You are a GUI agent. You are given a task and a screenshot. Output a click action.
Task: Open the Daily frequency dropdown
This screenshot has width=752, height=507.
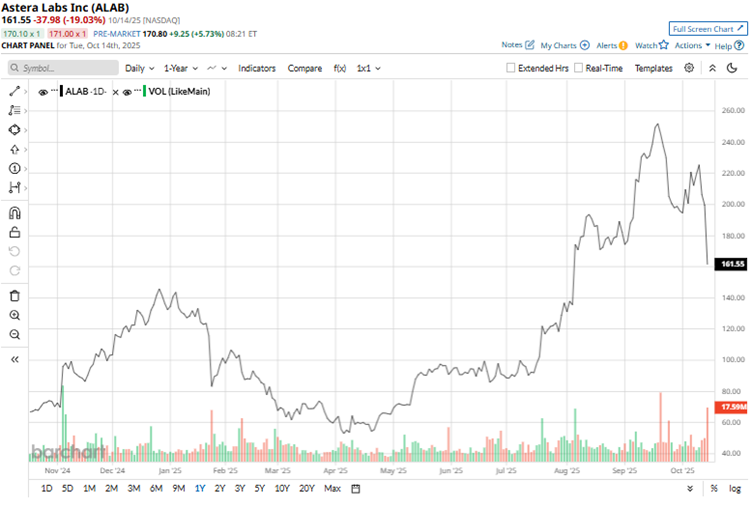tap(140, 68)
